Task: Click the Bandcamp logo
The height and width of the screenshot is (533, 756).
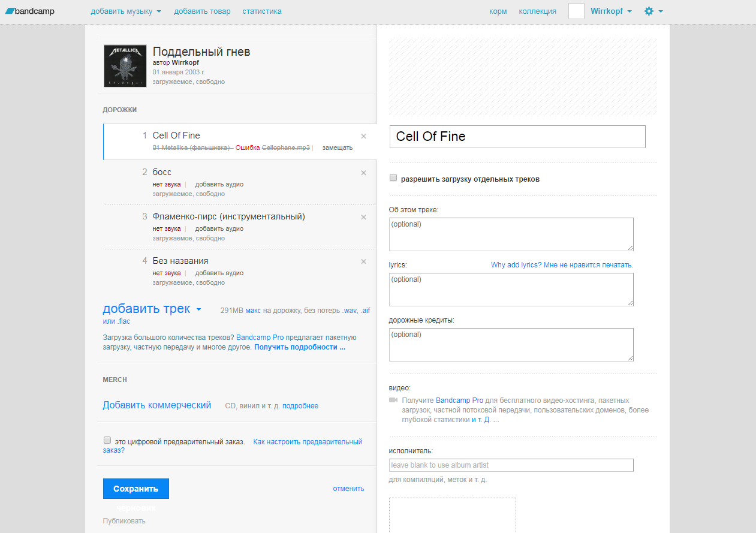Action: pos(29,11)
